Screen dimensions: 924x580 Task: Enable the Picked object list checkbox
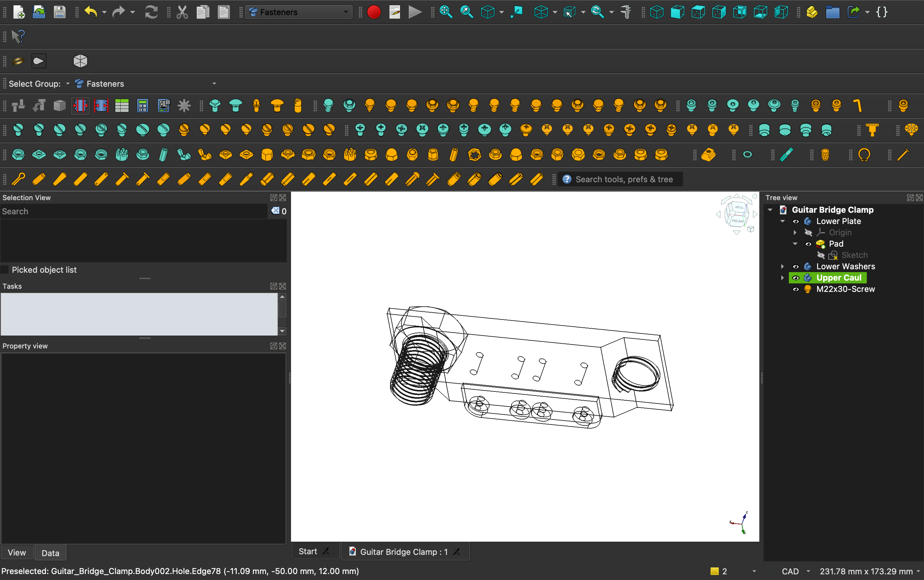(5, 269)
